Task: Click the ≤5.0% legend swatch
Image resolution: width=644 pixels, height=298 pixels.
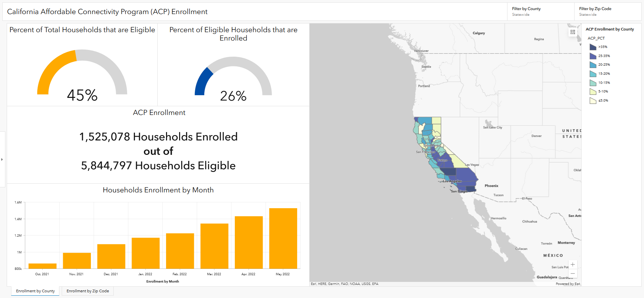Action: [x=593, y=101]
